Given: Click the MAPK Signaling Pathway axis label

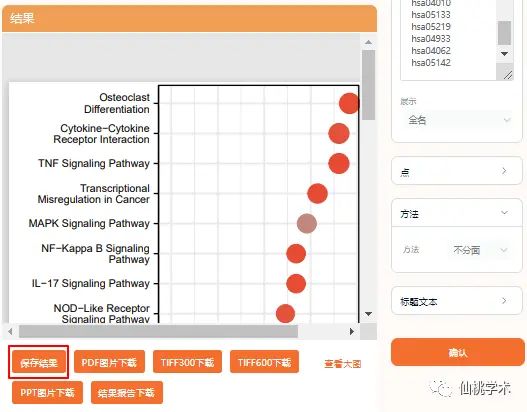Looking at the screenshot, I should coord(89,223).
